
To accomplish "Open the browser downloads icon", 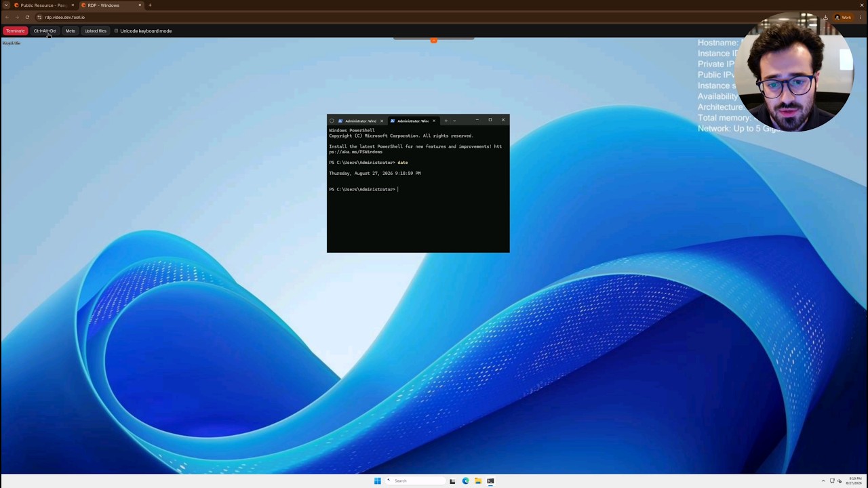I will tap(825, 17).
